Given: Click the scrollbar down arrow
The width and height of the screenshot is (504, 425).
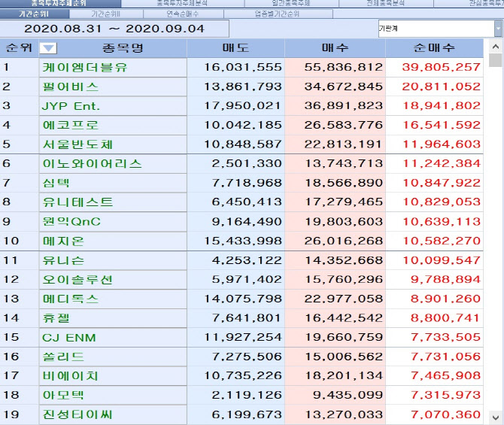Looking at the screenshot, I should tap(495, 417).
